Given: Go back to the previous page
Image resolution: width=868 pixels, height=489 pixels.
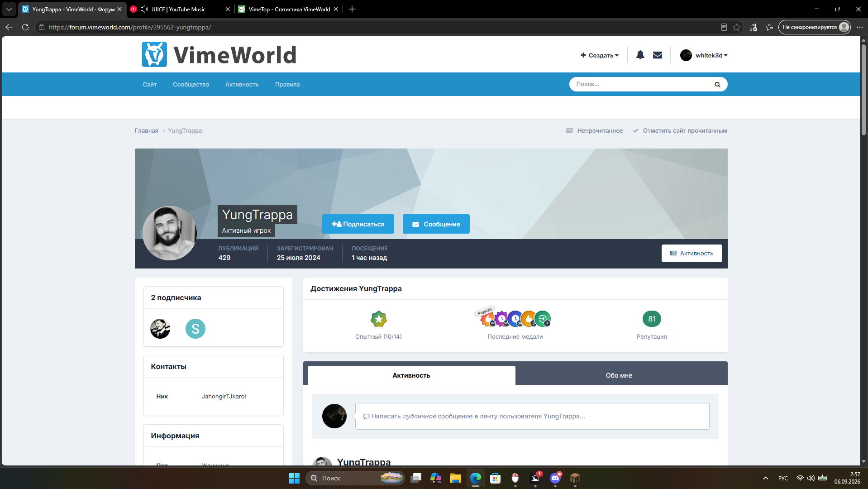Looking at the screenshot, I should (9, 27).
